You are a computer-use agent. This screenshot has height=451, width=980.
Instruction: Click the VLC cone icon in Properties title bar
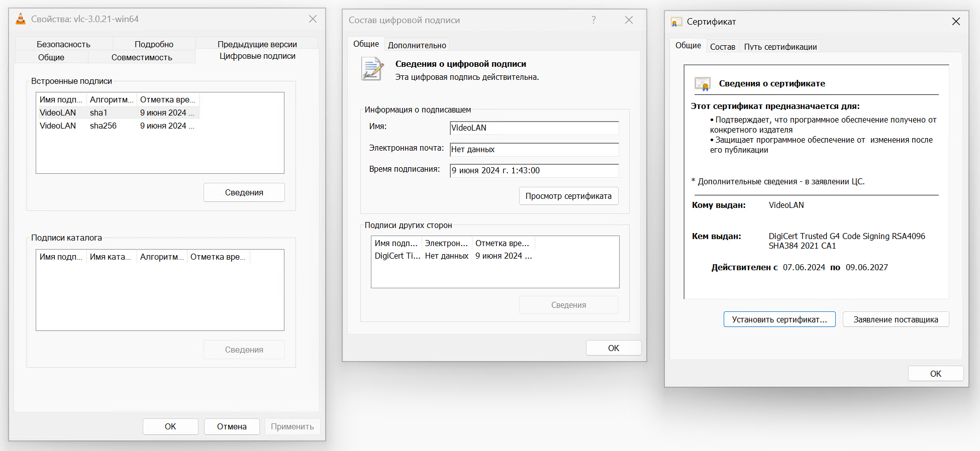point(21,19)
